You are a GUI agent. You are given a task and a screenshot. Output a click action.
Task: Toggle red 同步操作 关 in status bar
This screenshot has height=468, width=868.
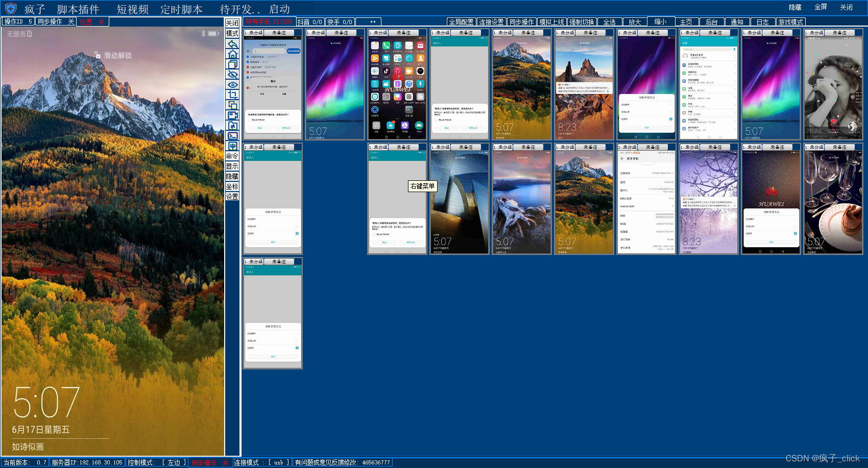pyautogui.click(x=210, y=462)
